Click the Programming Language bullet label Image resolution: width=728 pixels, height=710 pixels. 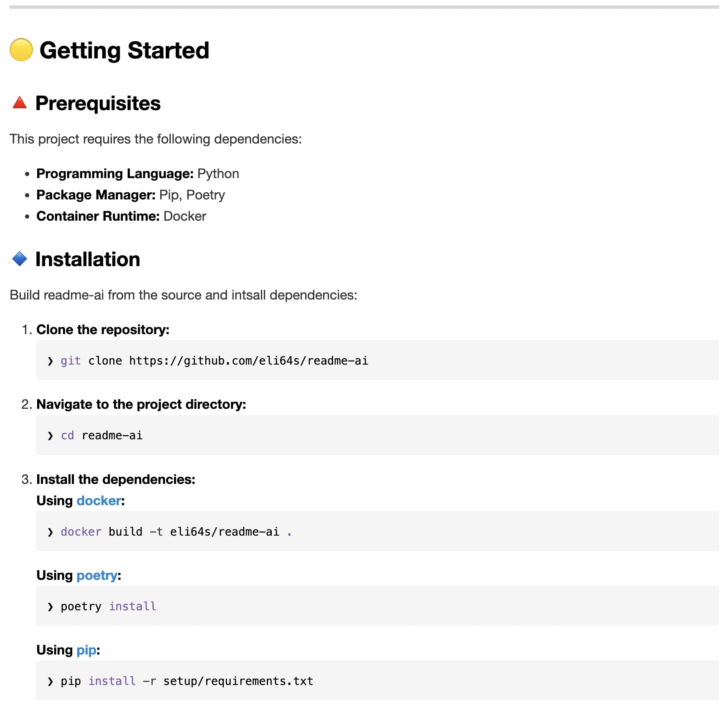tap(115, 174)
